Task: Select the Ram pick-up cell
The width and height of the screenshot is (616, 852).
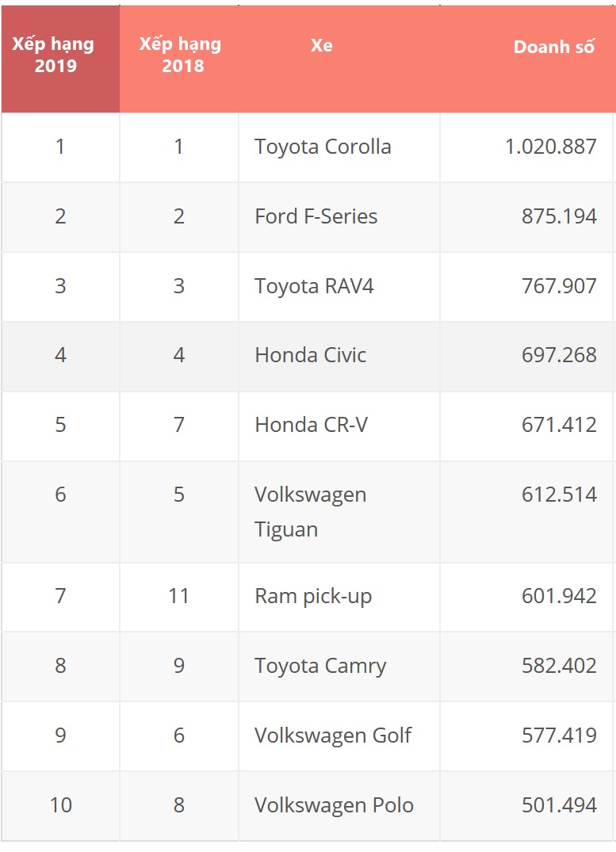Action: [x=313, y=596]
